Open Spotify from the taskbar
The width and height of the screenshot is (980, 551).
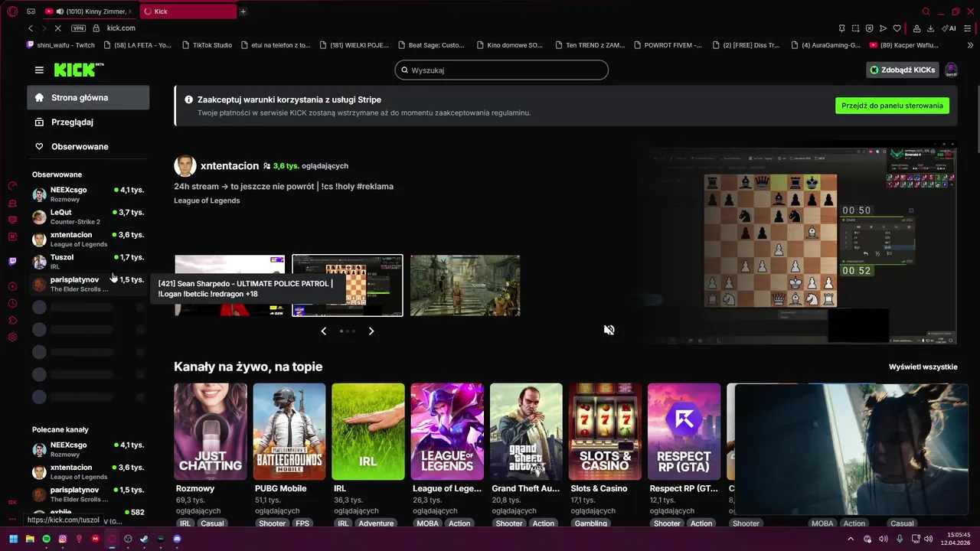[47, 539]
